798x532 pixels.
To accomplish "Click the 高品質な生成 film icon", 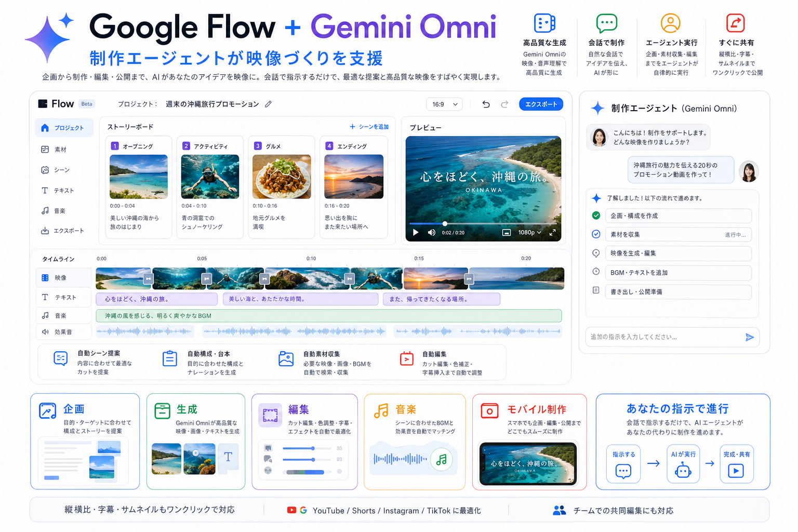I will pos(544,23).
